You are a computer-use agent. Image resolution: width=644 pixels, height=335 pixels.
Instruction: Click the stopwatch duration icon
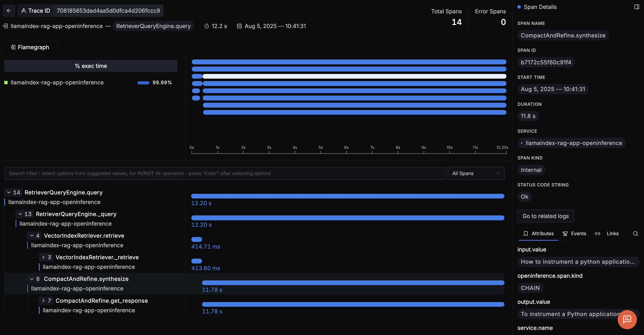coord(206,26)
